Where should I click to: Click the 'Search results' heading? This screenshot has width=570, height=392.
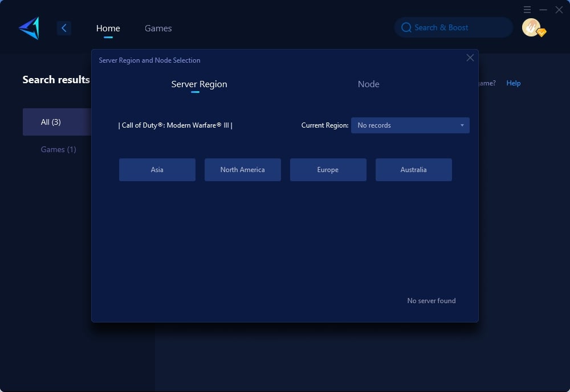(56, 80)
